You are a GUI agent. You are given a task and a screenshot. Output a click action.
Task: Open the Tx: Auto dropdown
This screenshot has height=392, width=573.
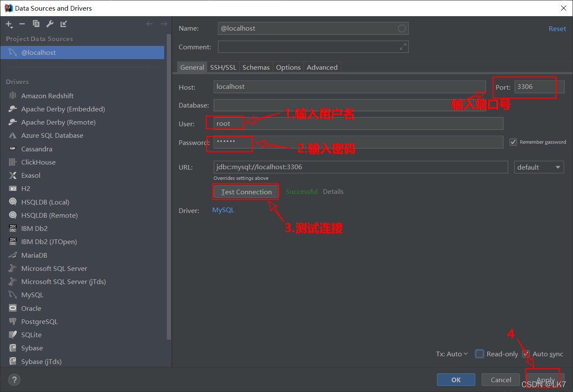(451, 353)
